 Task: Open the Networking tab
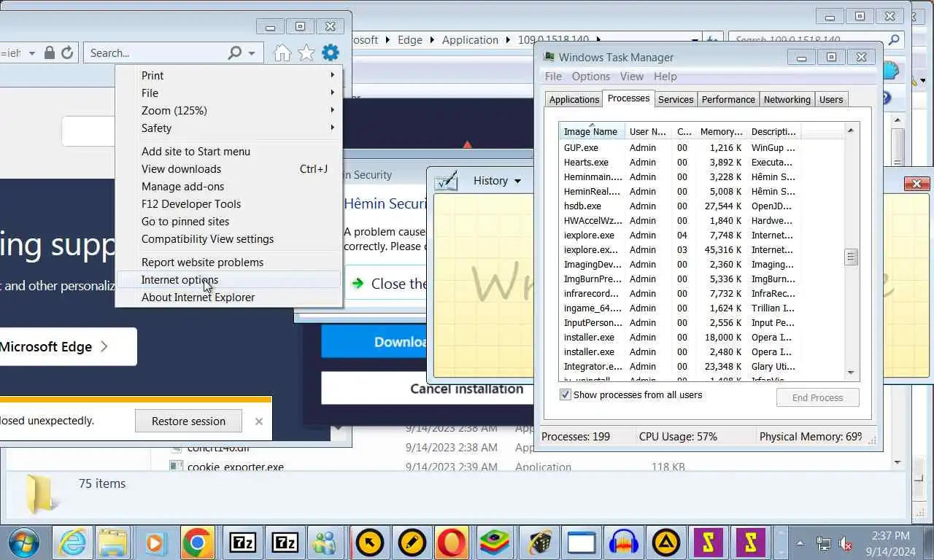tap(787, 99)
